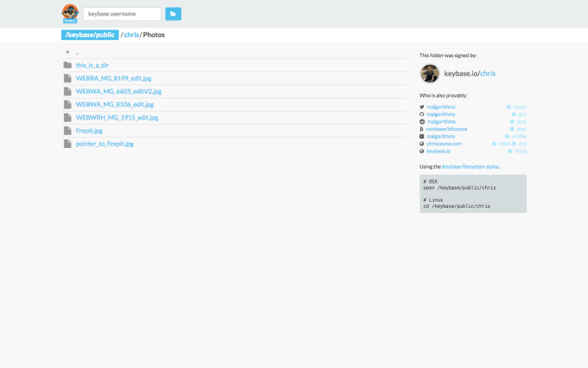Click file icon next to WEBWA_MG_8106_edit.jpg
The height and width of the screenshot is (368, 588).
pos(67,105)
